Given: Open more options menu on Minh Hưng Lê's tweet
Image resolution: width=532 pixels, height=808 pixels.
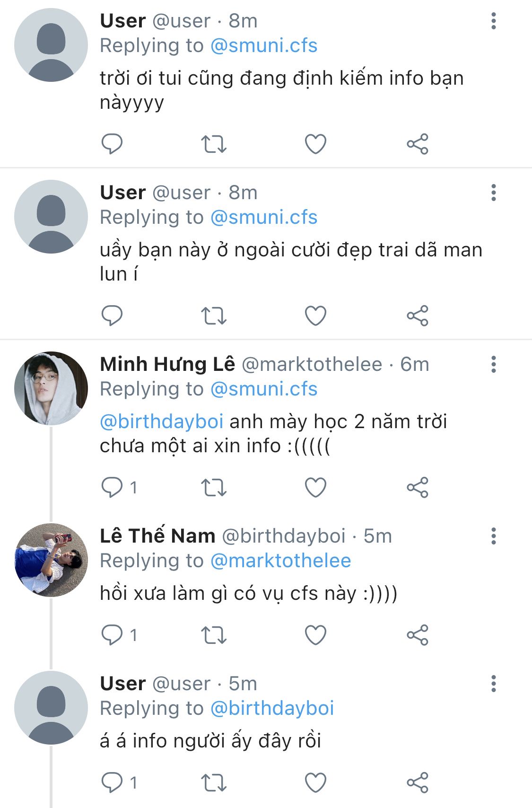Looking at the screenshot, I should pos(494,364).
